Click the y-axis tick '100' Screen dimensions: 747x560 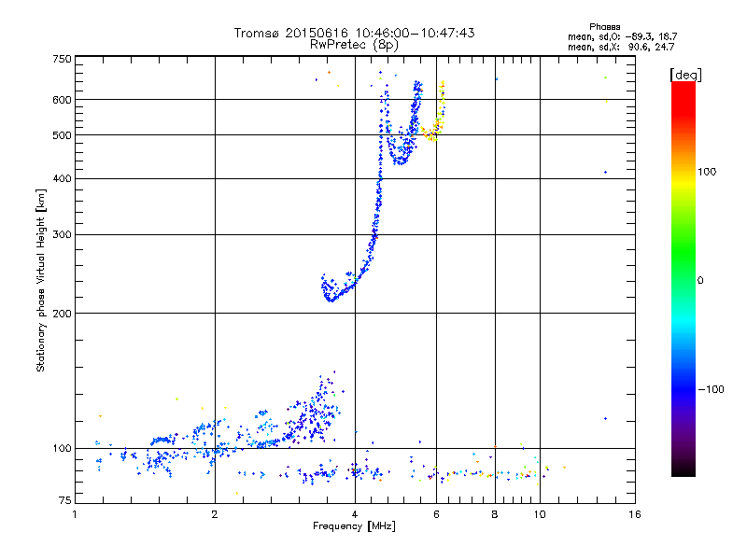(x=63, y=449)
